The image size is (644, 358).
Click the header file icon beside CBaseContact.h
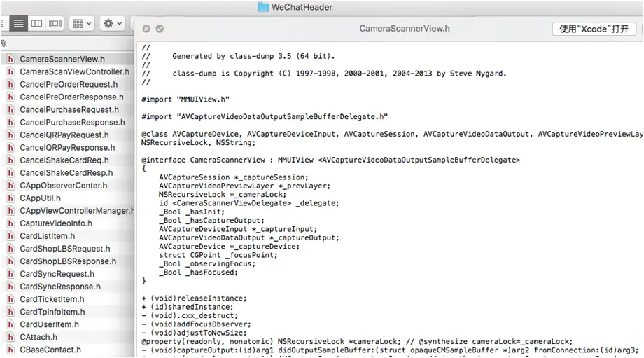[x=10, y=350]
